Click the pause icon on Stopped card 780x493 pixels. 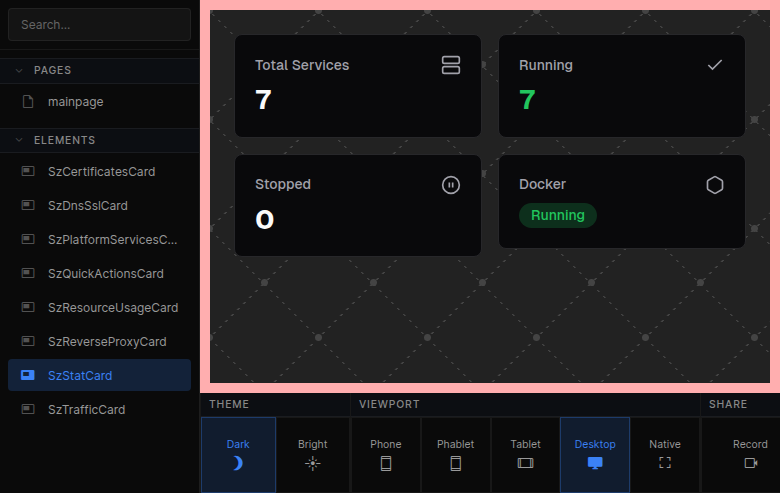[450, 185]
